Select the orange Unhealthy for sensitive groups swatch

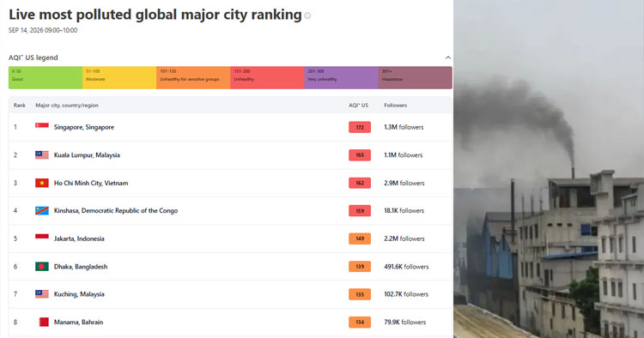[x=193, y=78]
